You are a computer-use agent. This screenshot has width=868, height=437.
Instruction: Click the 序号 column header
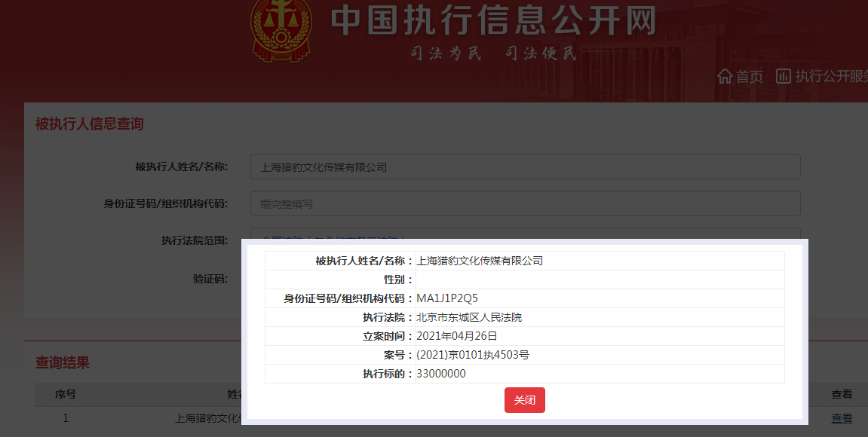coord(66,394)
